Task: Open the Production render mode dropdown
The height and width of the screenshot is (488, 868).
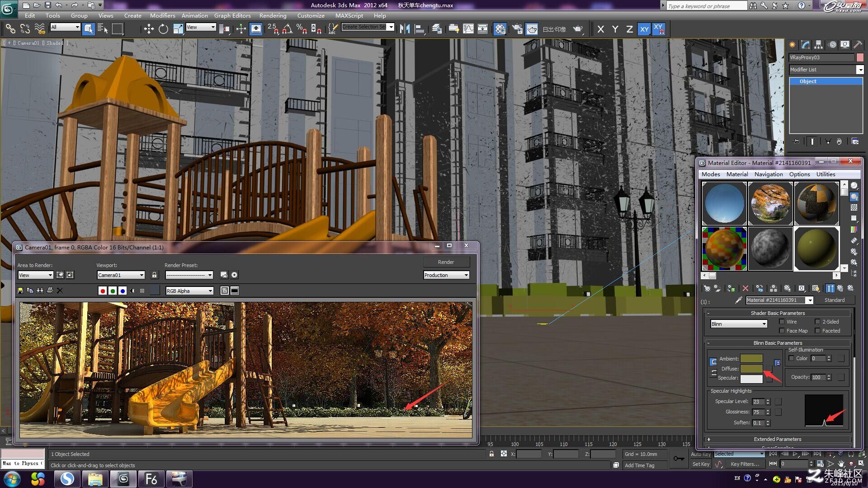Action: pos(446,275)
